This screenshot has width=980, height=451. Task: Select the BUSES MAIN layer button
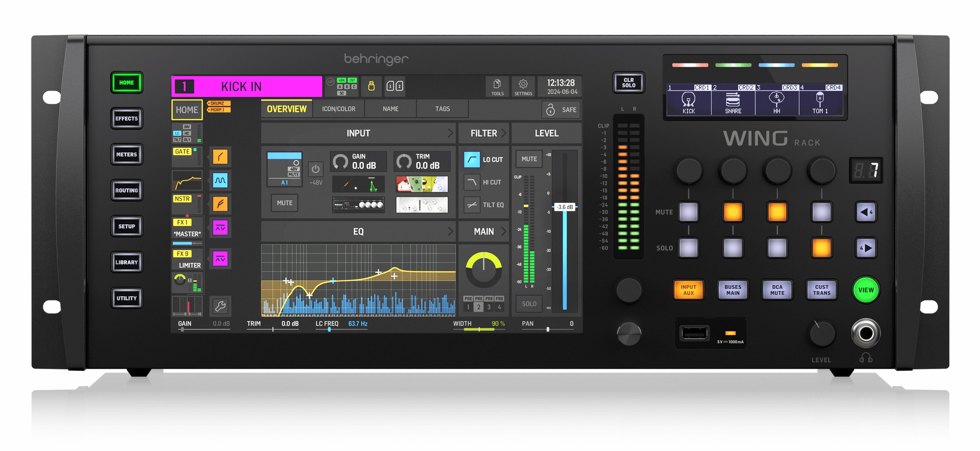coord(733,290)
